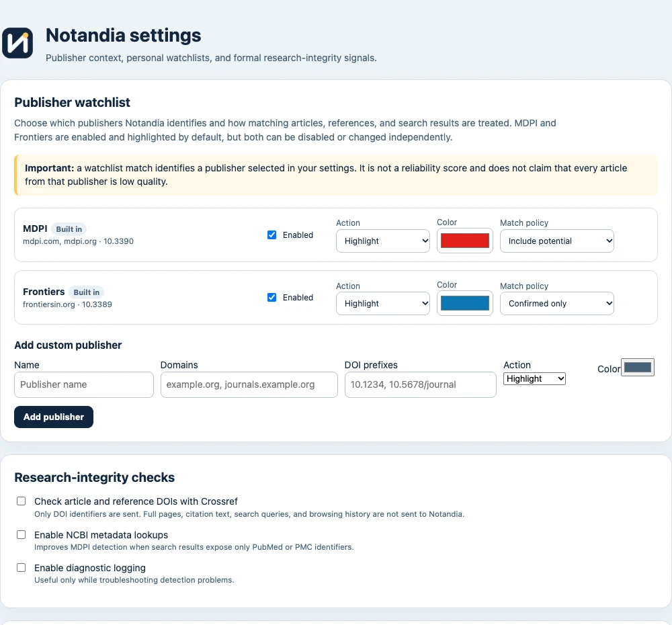Viewport: 672px width, 625px height.
Task: Click the Research-integrity checks heading
Action: 94,478
